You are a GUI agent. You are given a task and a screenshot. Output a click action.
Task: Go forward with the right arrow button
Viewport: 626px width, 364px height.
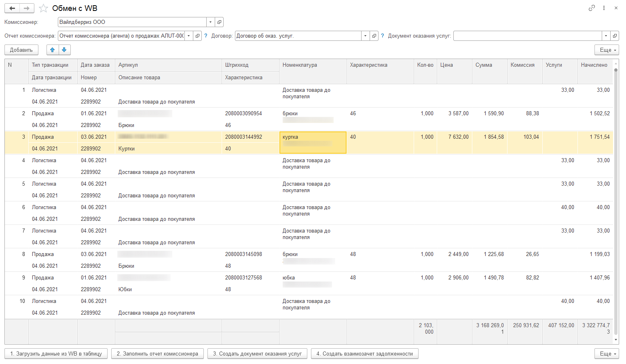(x=27, y=8)
